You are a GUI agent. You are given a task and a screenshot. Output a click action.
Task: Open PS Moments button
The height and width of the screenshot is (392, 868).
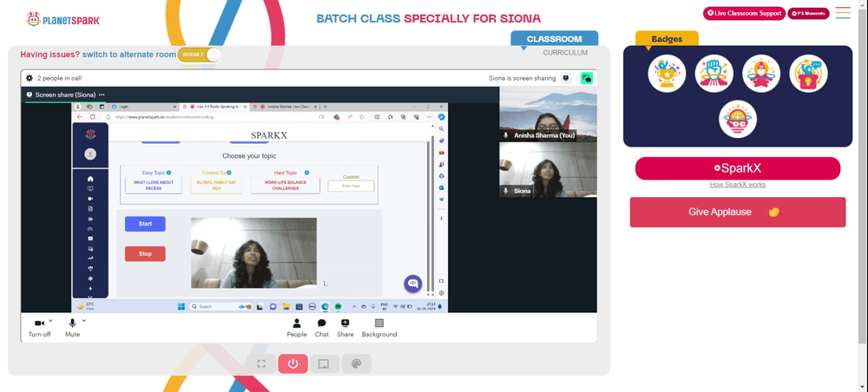[x=809, y=13]
